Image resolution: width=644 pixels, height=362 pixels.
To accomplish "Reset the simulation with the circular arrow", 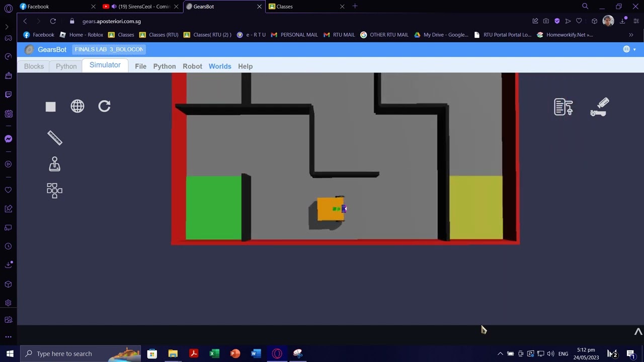I will tap(104, 106).
